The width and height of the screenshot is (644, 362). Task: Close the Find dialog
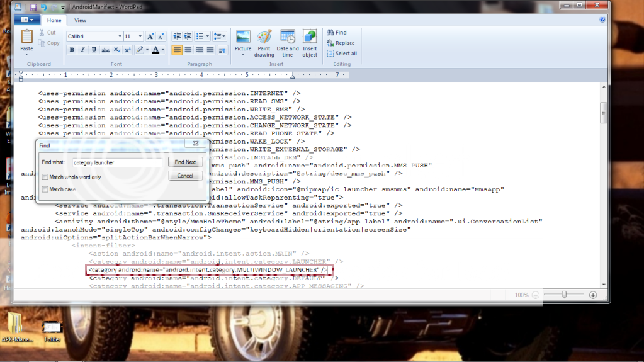point(196,144)
